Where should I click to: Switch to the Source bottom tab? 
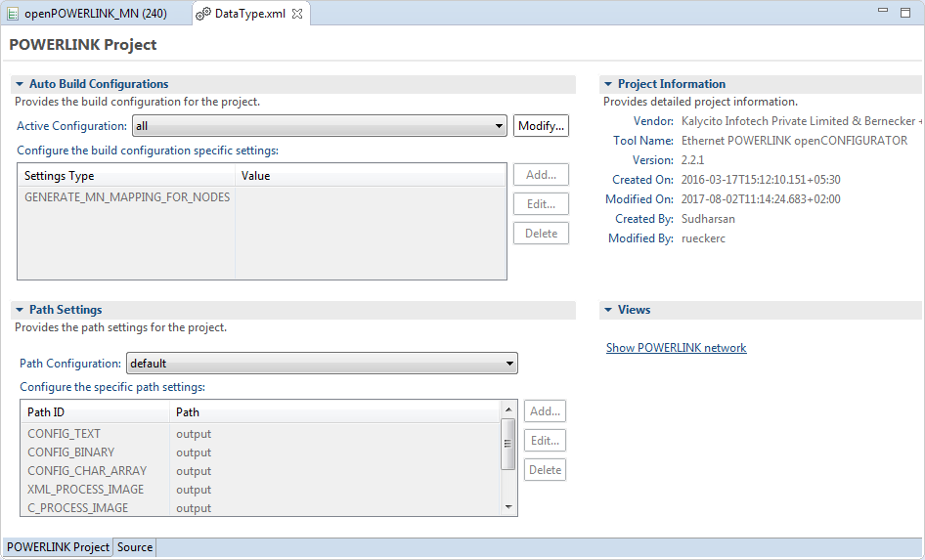tap(135, 547)
